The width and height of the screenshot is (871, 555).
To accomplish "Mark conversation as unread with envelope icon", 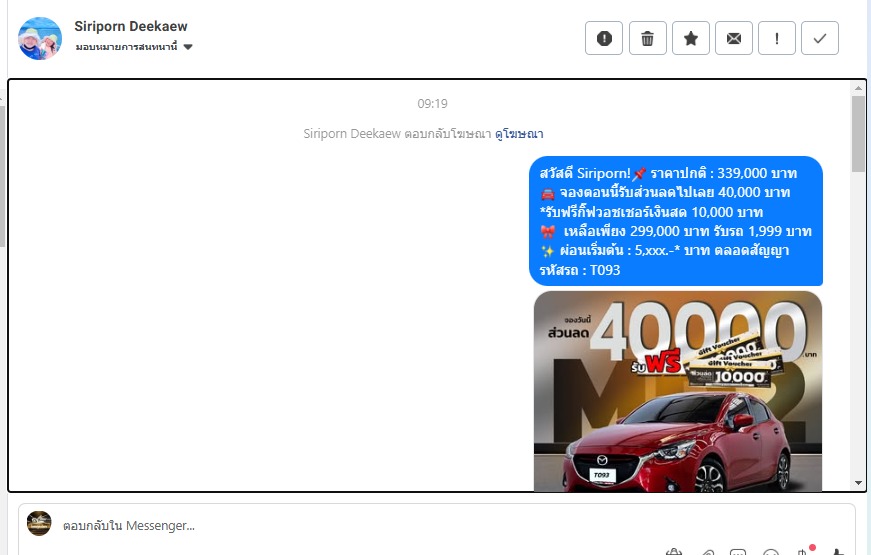I will pyautogui.click(x=734, y=38).
